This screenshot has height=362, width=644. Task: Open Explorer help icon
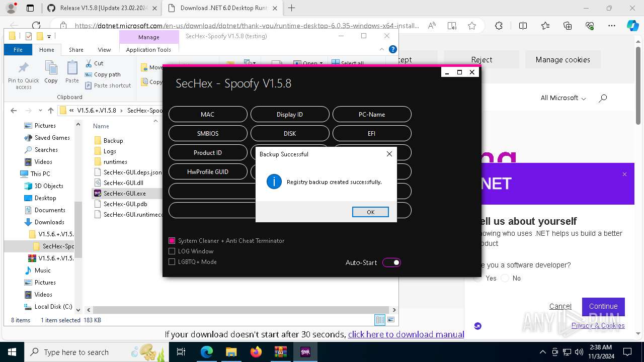[x=393, y=49]
